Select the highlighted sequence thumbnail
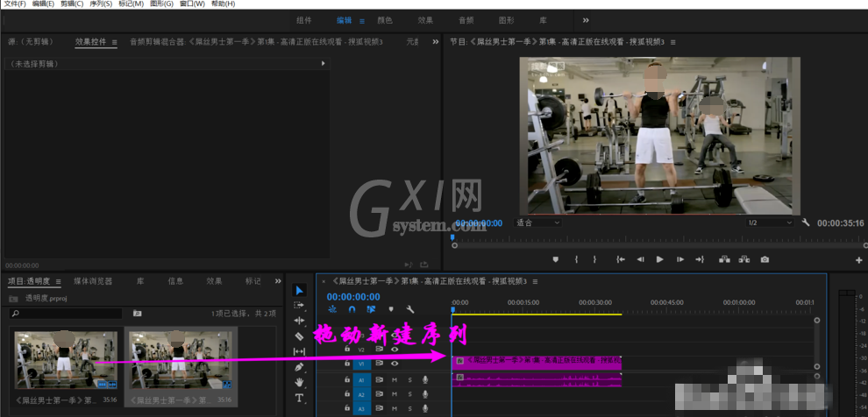The image size is (868, 417). click(181, 360)
